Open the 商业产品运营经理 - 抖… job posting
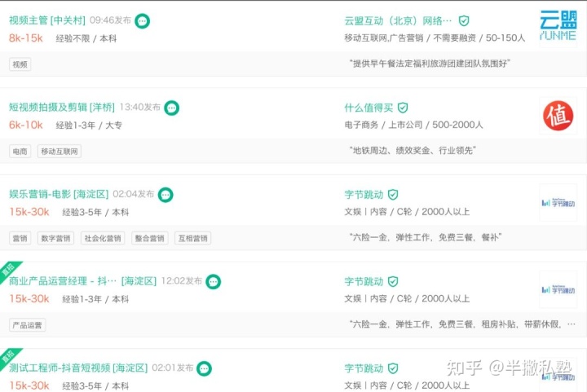The width and height of the screenshot is (587, 392). 82,281
